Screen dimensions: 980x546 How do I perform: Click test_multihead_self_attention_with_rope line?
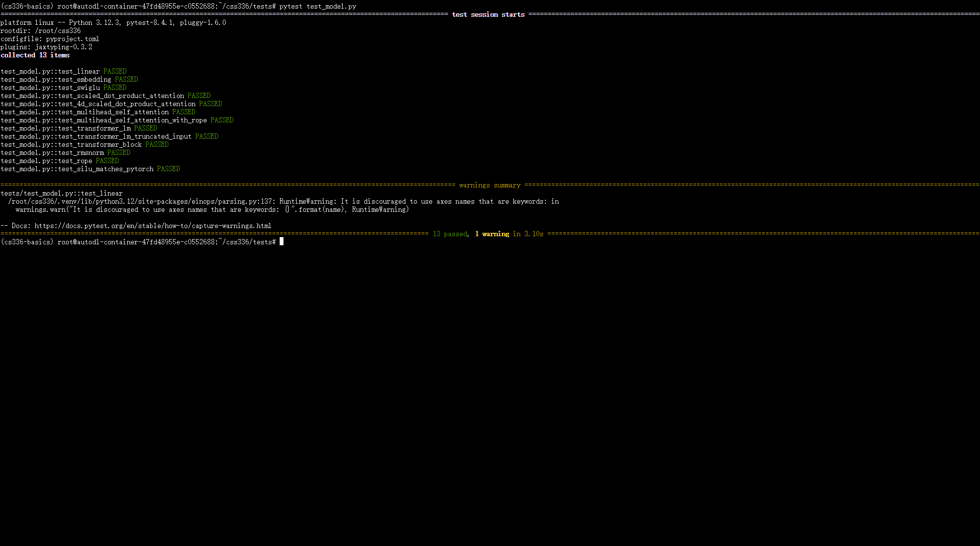117,120
